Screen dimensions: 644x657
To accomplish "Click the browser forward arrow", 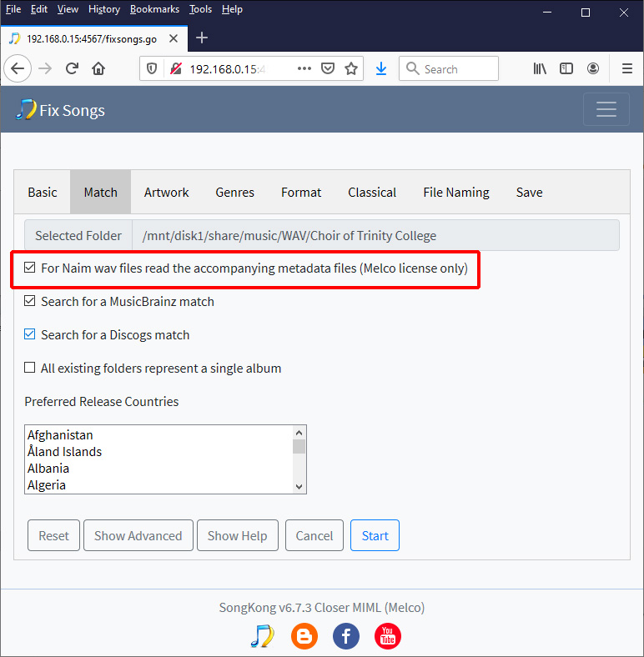I will [x=45, y=68].
